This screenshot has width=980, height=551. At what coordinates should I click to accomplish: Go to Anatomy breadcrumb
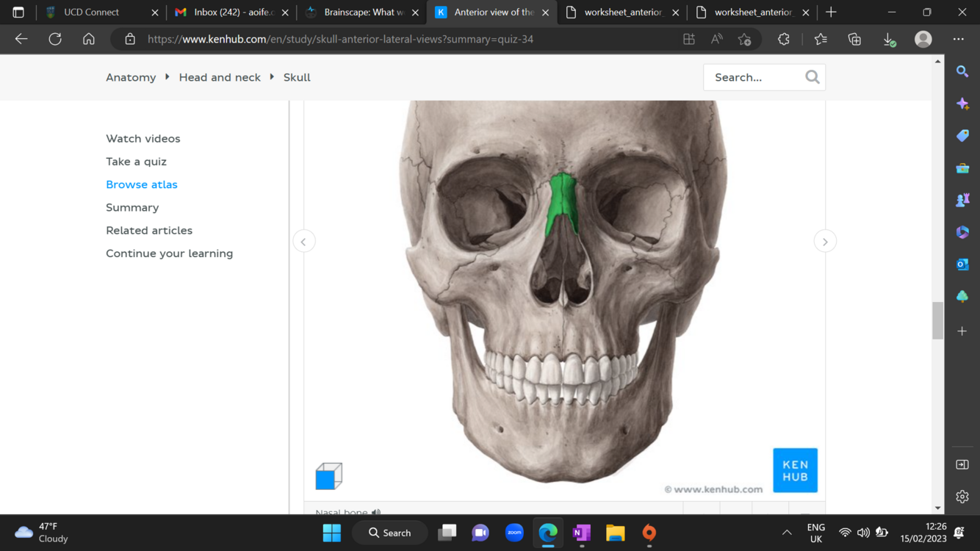tap(131, 77)
